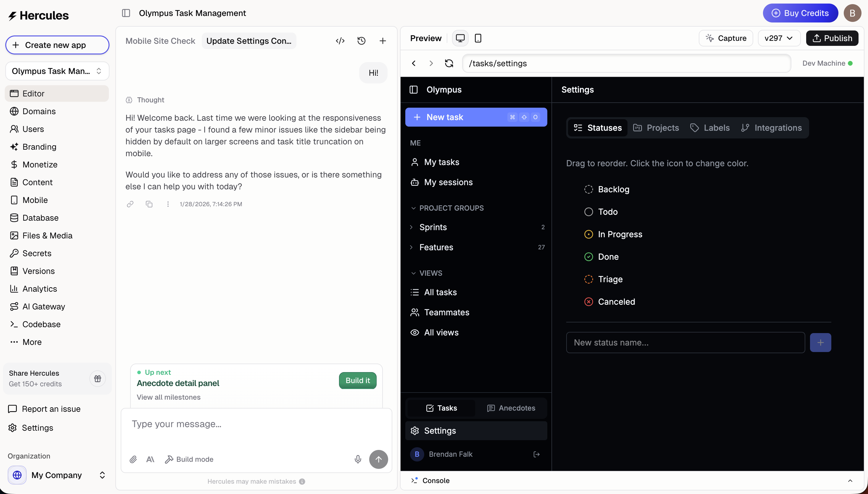Open the chat history icon
Viewport: 868px width, 494px height.
pyautogui.click(x=362, y=40)
